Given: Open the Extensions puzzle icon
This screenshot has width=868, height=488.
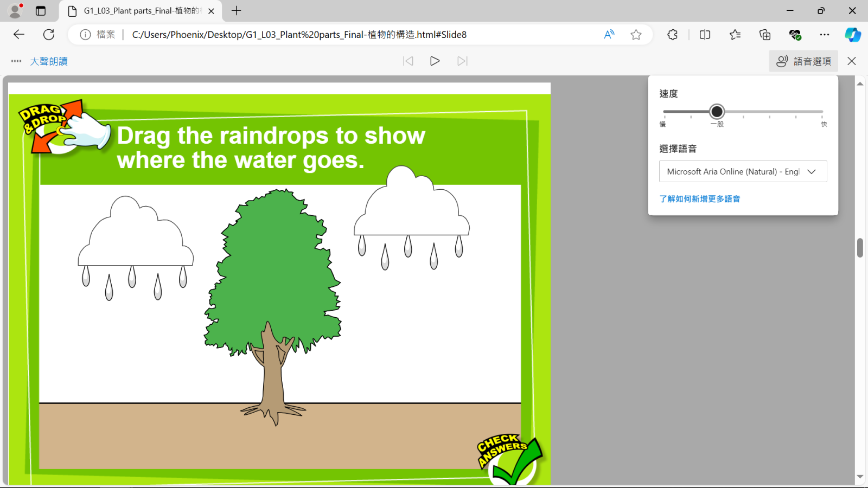Looking at the screenshot, I should click(672, 35).
